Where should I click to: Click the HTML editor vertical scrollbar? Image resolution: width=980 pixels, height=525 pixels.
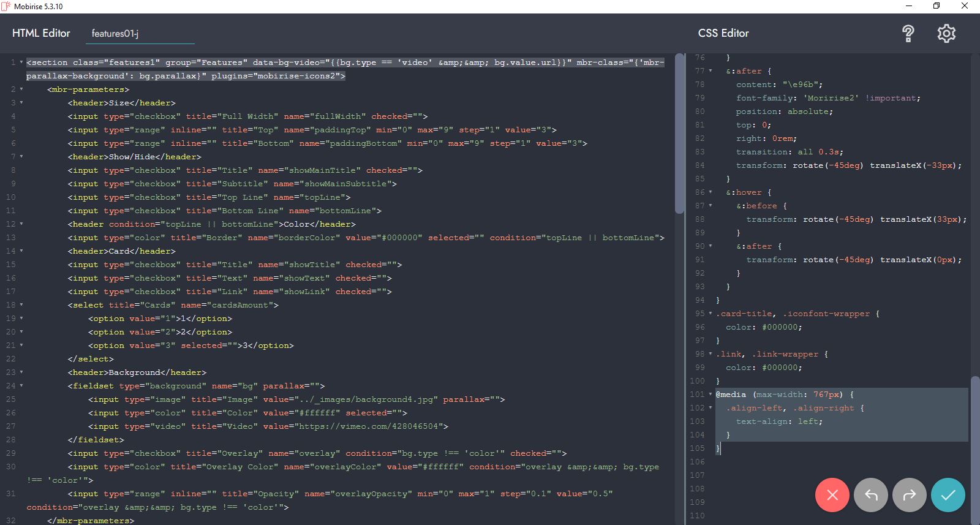679,134
